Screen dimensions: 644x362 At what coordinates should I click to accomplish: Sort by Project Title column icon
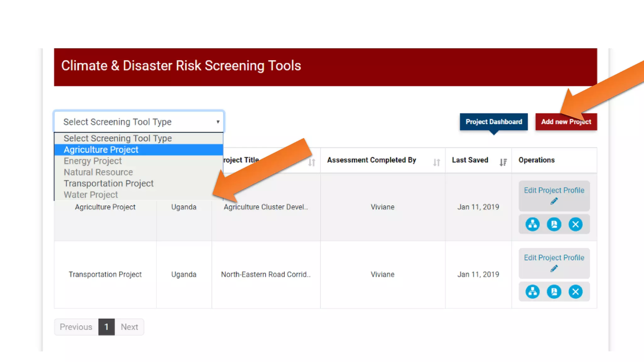coord(312,162)
